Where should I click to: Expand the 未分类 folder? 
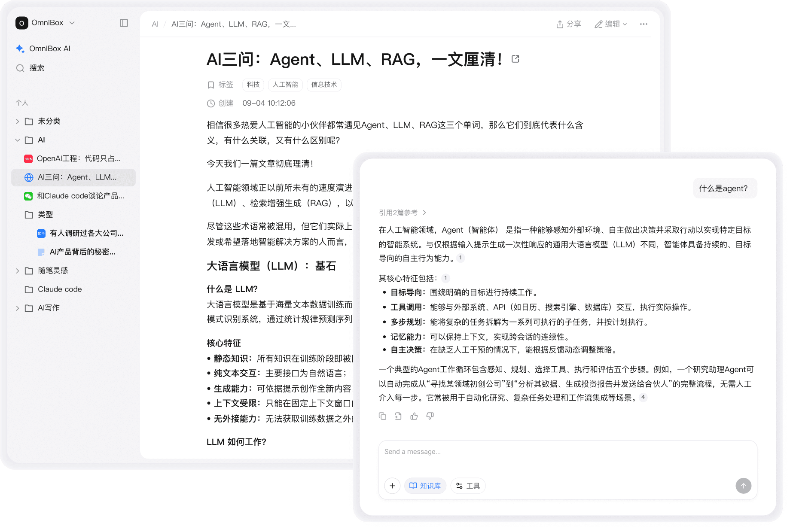[x=18, y=122]
